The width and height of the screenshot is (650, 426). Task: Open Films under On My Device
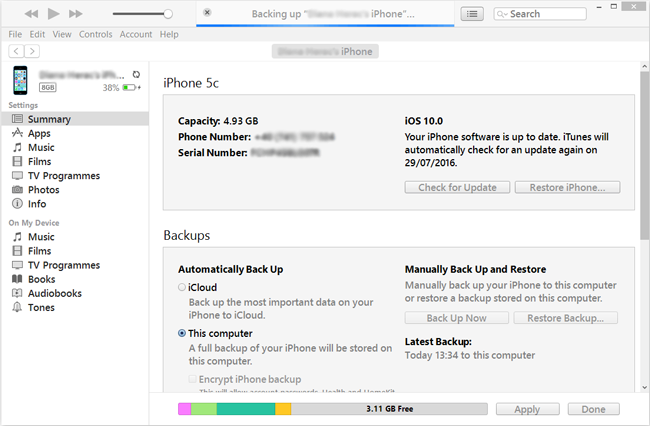click(75, 251)
